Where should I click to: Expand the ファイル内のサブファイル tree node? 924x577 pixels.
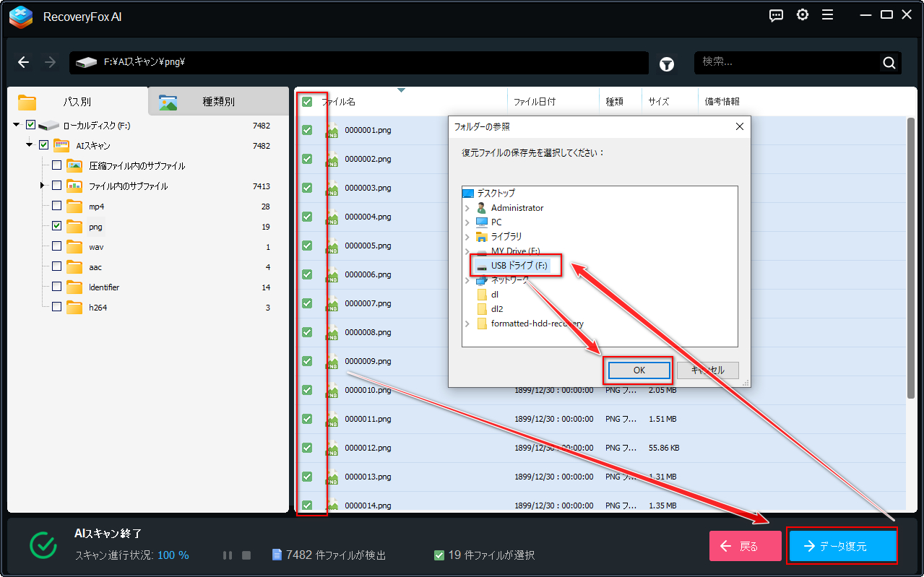tap(42, 186)
